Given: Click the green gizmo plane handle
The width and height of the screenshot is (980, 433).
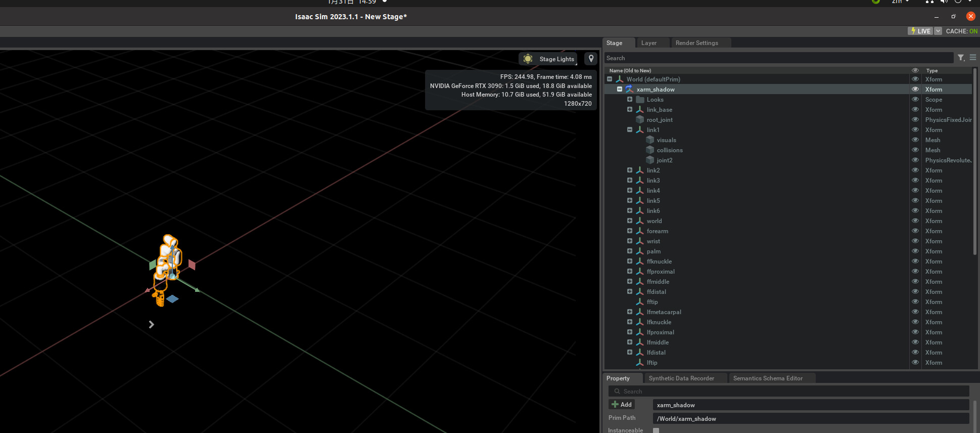Looking at the screenshot, I should click(153, 265).
